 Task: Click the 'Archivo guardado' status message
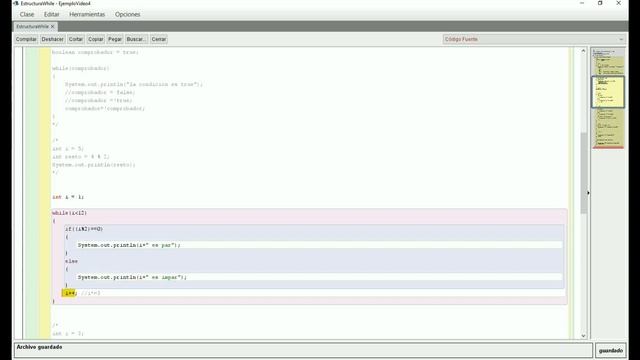pos(40,347)
